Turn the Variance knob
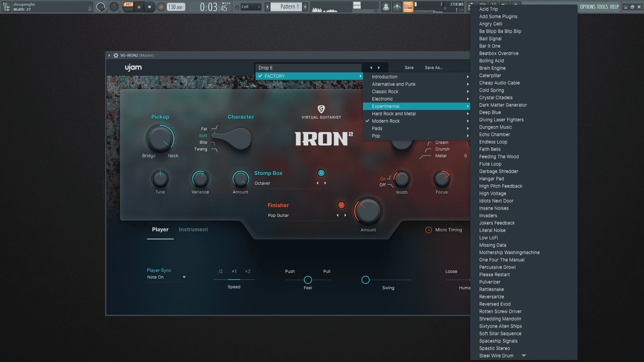Viewport: 644px width, 362px height. click(x=200, y=179)
